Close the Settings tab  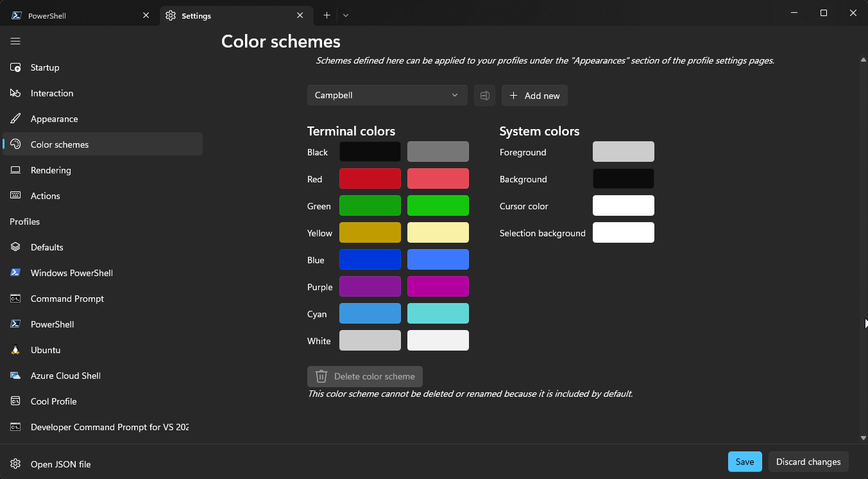pos(300,15)
